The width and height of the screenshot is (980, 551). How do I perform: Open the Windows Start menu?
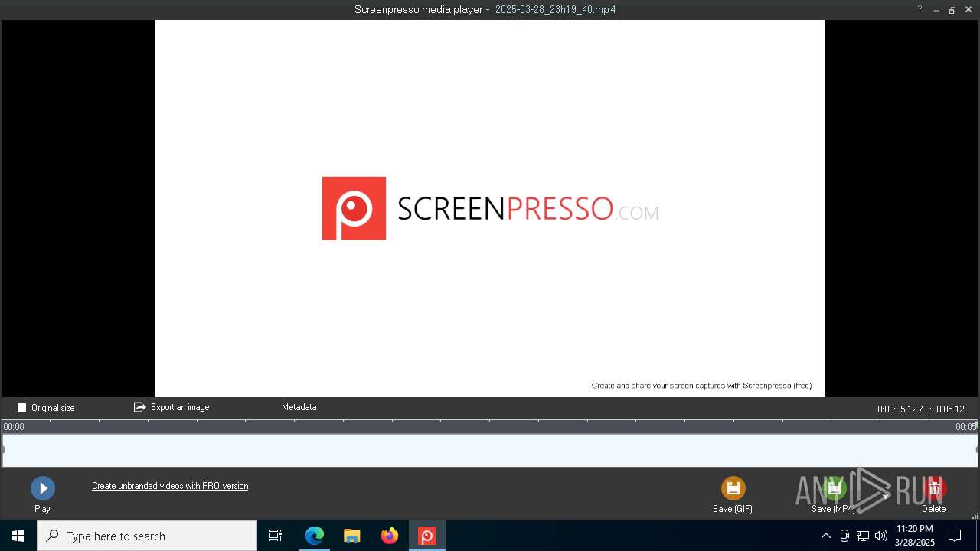(18, 536)
